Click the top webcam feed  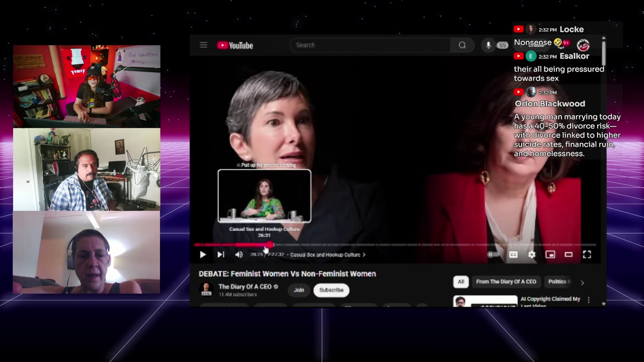pos(87,86)
